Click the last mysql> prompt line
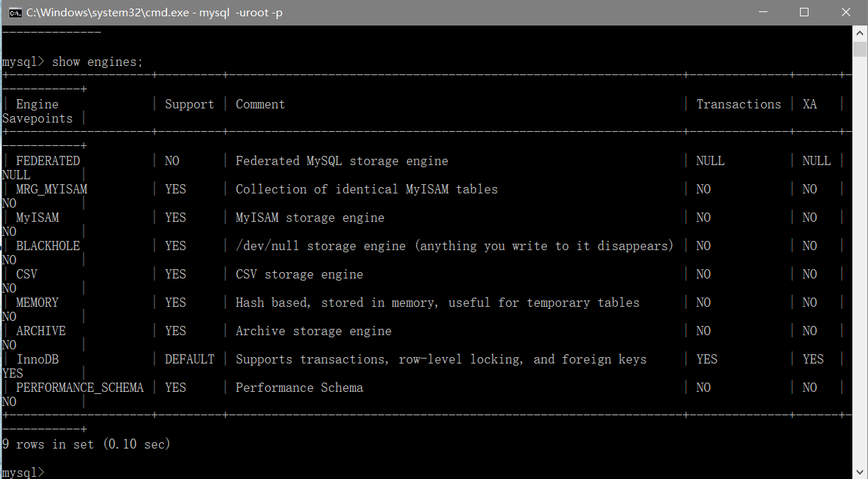The image size is (868, 479). point(23,472)
